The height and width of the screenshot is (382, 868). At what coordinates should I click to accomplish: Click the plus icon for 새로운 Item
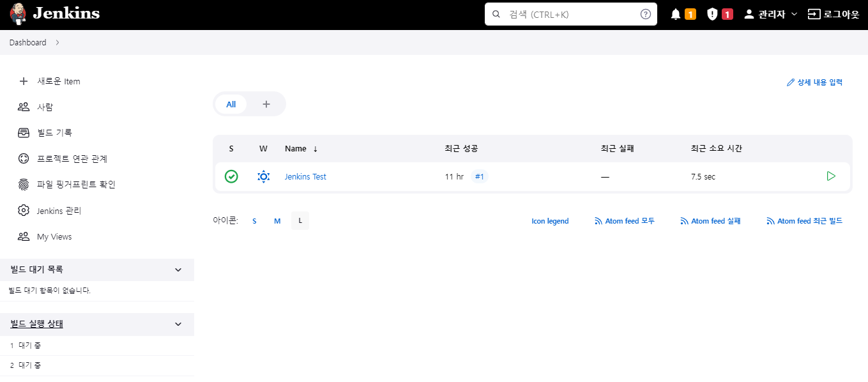point(24,81)
